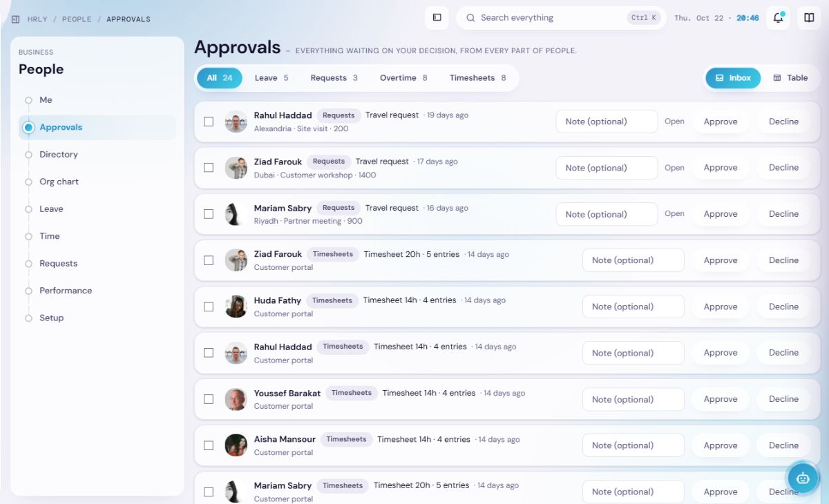Open Ziad Farouk's travel request details
Viewport: 829px width, 504px height.
[674, 168]
